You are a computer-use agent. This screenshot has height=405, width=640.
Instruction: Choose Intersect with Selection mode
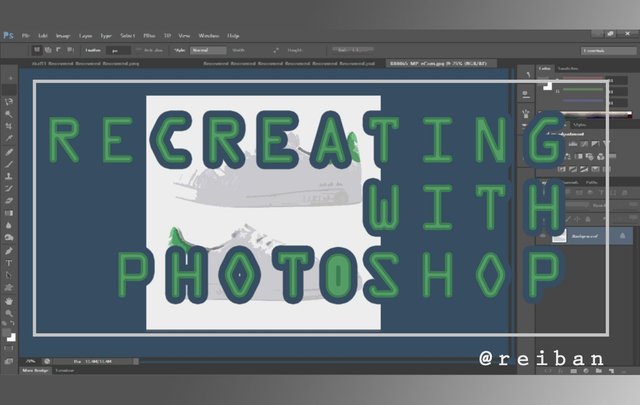71,50
